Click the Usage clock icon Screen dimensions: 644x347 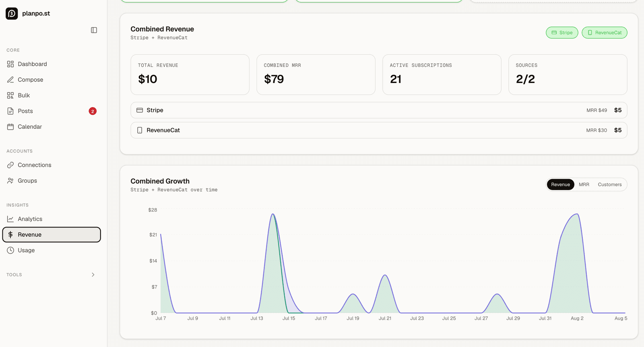(10, 250)
